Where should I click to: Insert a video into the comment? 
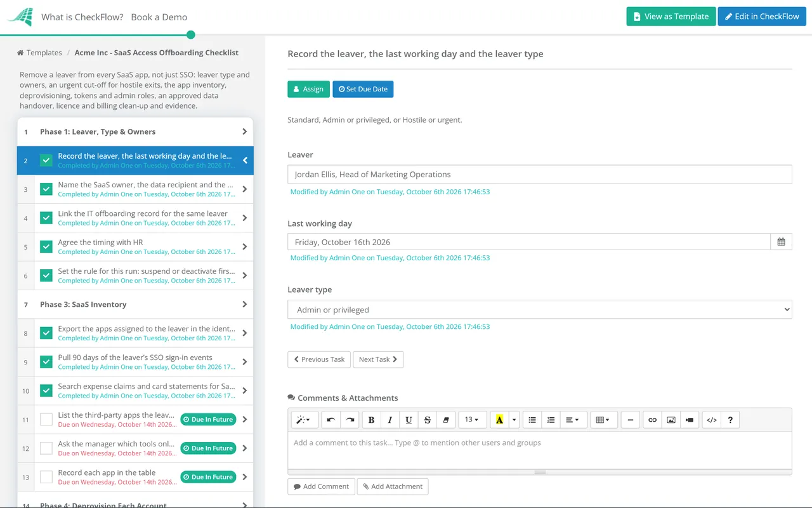coord(690,420)
